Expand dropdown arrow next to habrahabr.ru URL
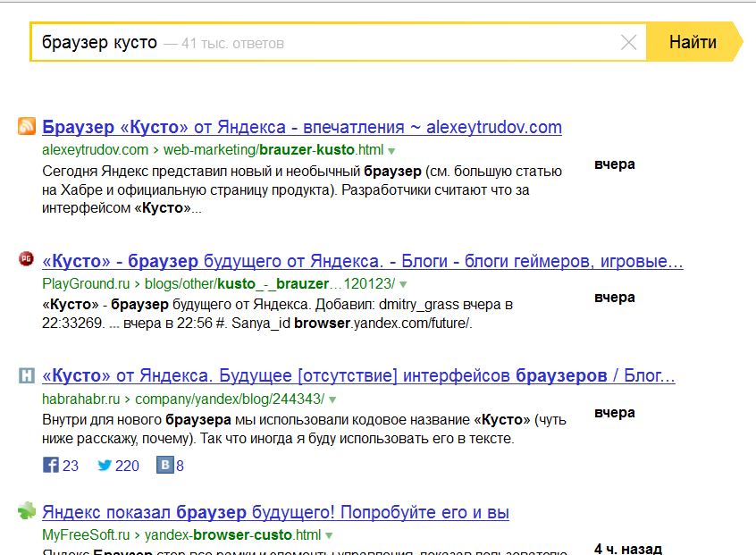 click(332, 399)
